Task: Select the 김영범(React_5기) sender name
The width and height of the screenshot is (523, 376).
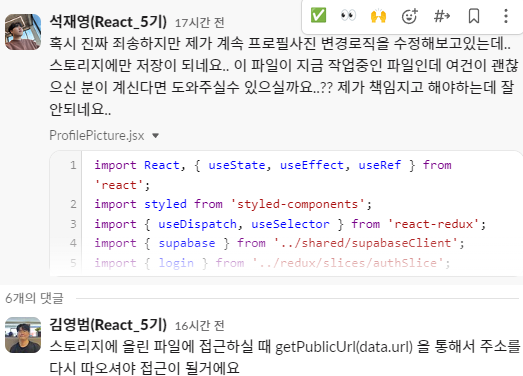Action: pyautogui.click(x=108, y=325)
